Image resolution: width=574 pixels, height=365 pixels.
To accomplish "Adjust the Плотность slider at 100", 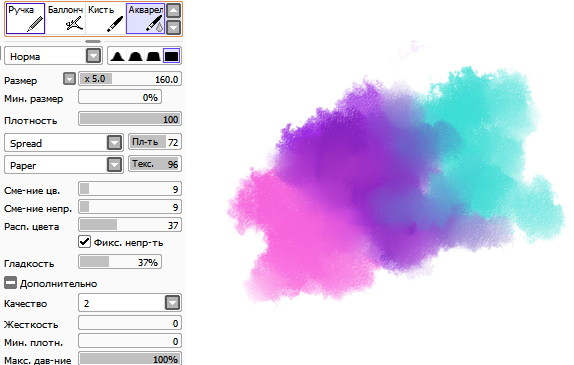I will point(130,119).
